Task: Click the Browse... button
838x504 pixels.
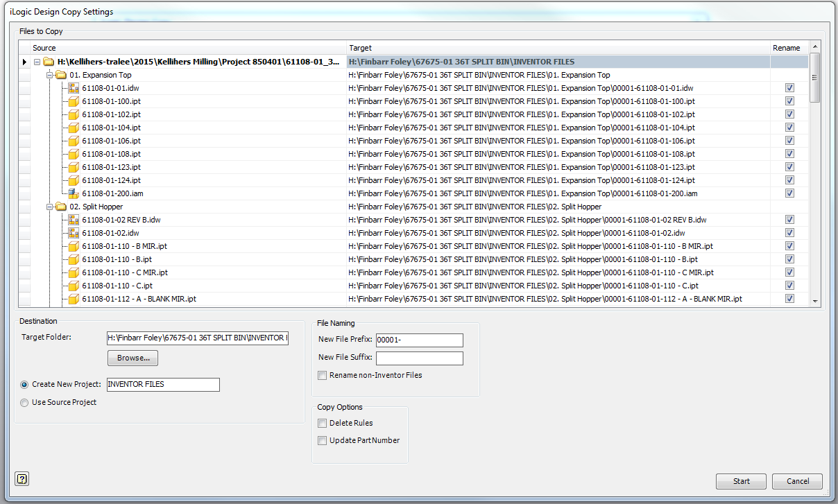Action: (x=133, y=358)
